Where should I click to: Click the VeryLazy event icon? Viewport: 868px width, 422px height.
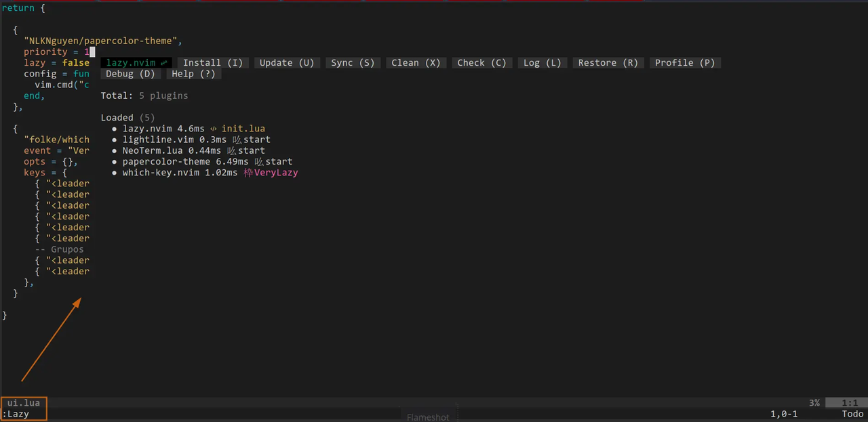coord(248,173)
